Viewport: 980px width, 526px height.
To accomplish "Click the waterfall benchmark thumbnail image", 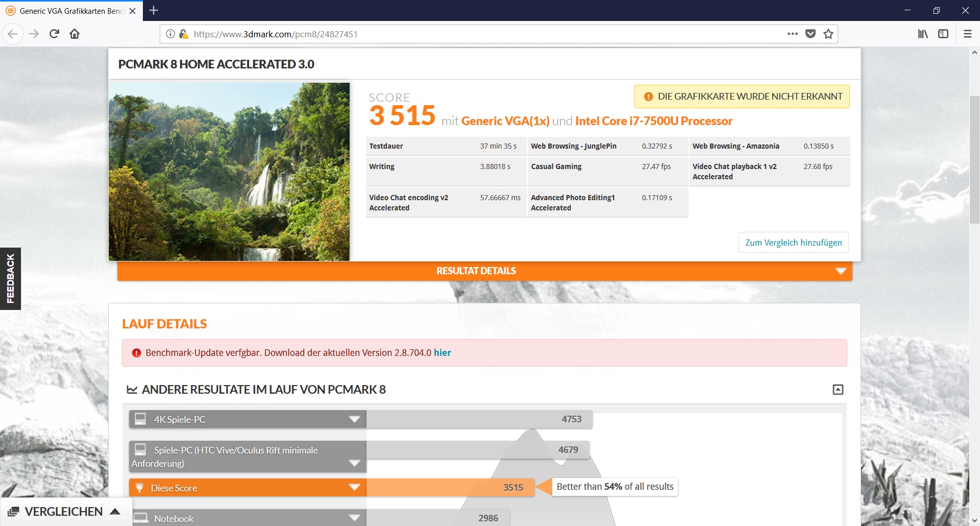I will coord(229,172).
